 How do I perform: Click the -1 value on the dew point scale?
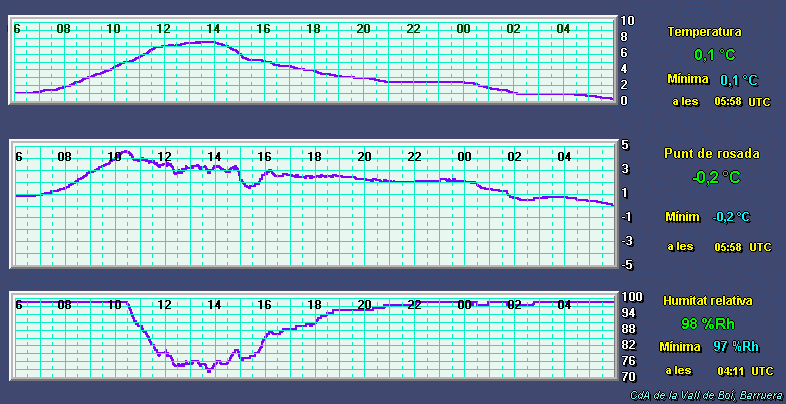click(627, 217)
